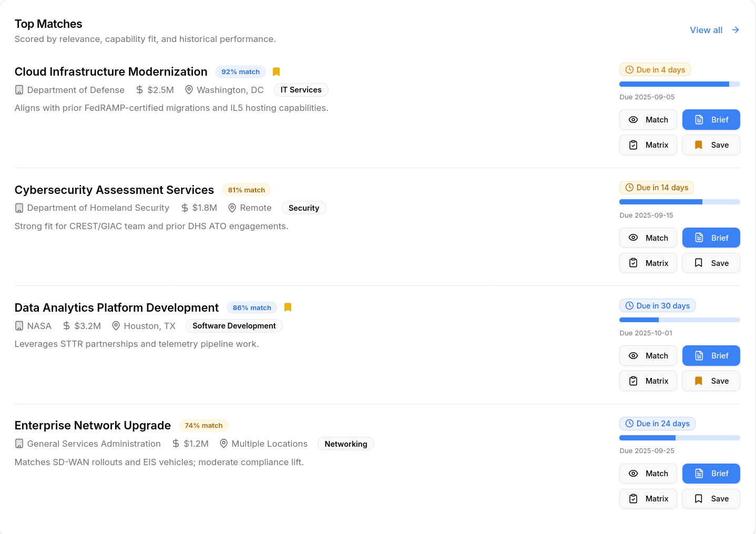
Task: Click the bookmark icon next to Data Analytics title
Action: 288,307
